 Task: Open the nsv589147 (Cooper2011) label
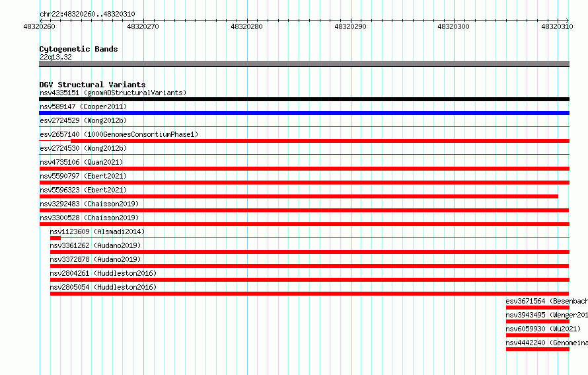click(x=83, y=106)
